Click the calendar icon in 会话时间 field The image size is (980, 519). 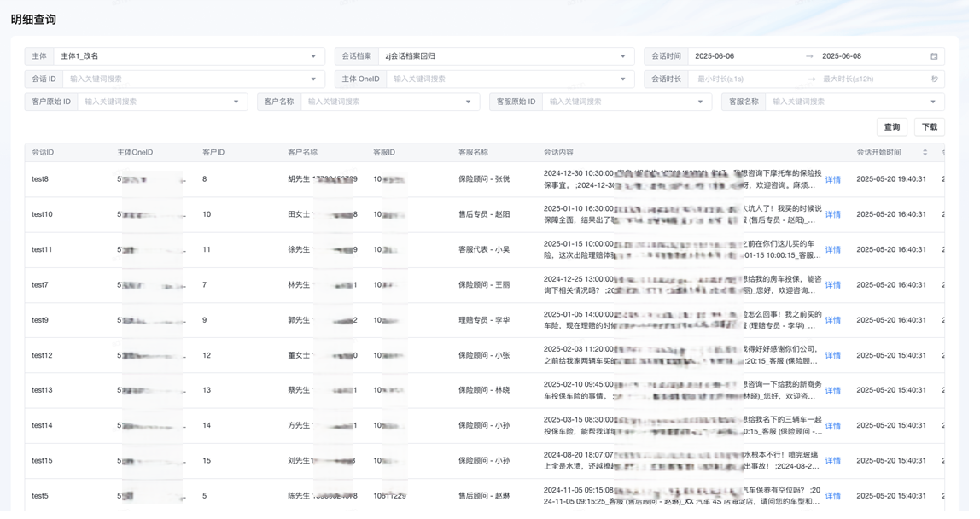coord(934,56)
